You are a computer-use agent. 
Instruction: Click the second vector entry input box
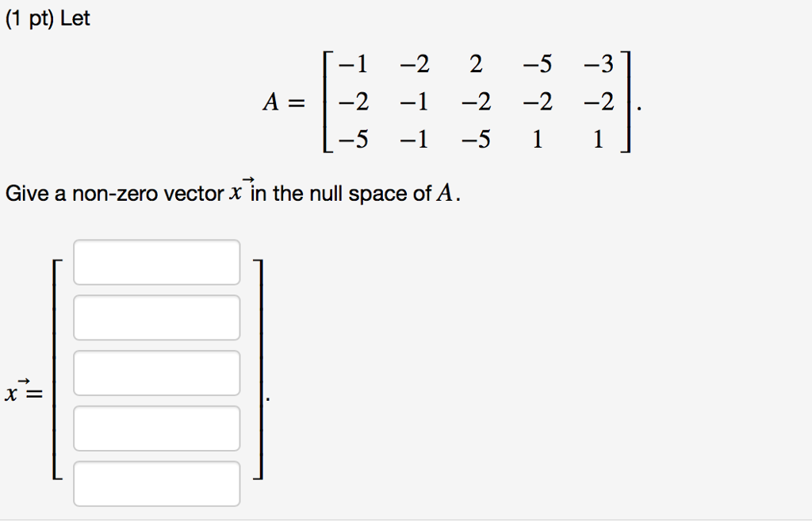pos(156,317)
